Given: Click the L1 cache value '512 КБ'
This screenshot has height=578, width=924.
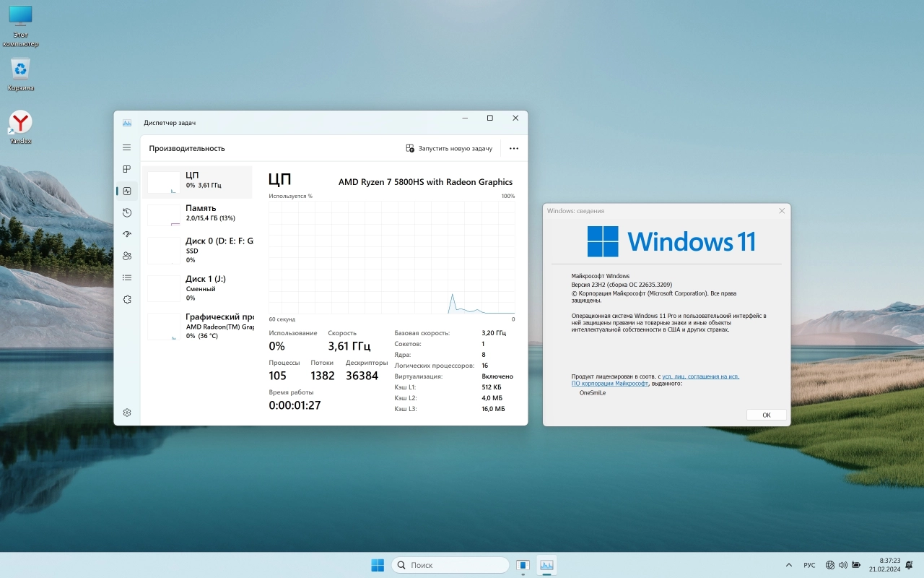Looking at the screenshot, I should coord(492,387).
